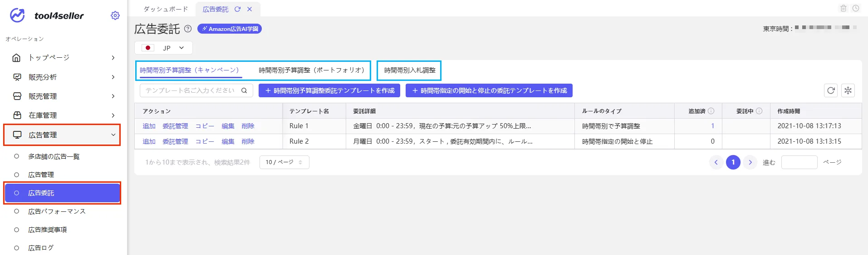868x255 pixels.
Task: Click 削除 link for Rule 2
Action: [248, 141]
